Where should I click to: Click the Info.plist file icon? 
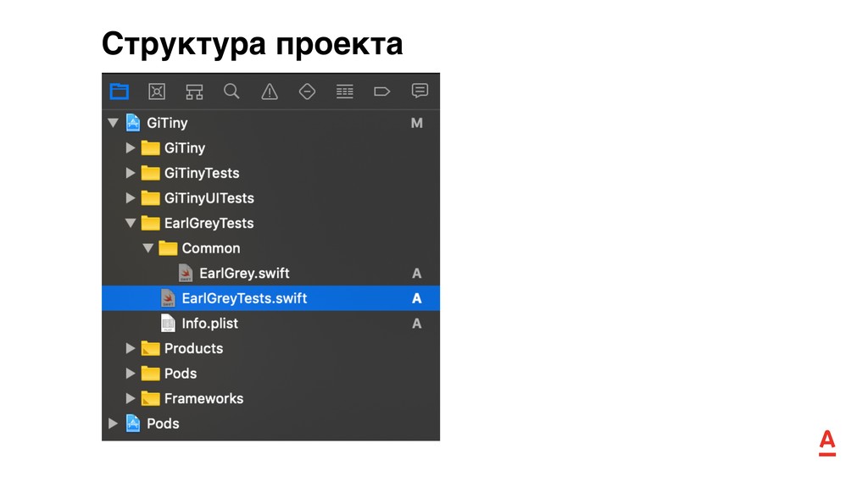click(168, 323)
